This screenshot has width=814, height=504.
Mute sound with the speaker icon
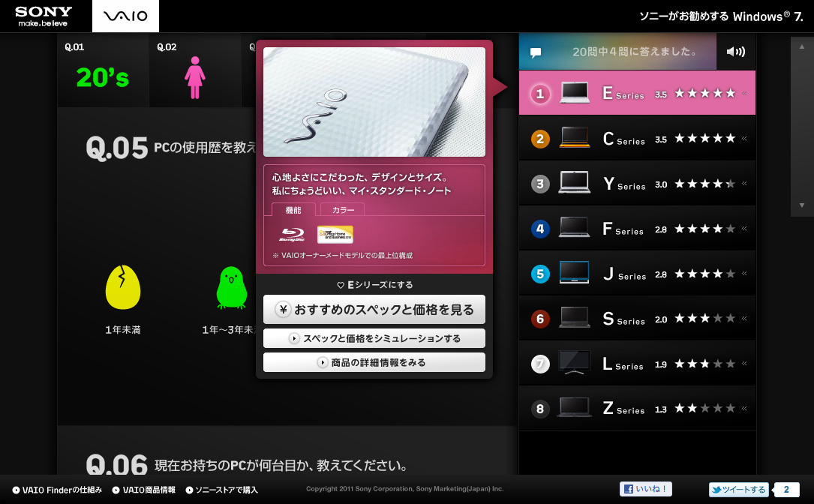coord(735,52)
